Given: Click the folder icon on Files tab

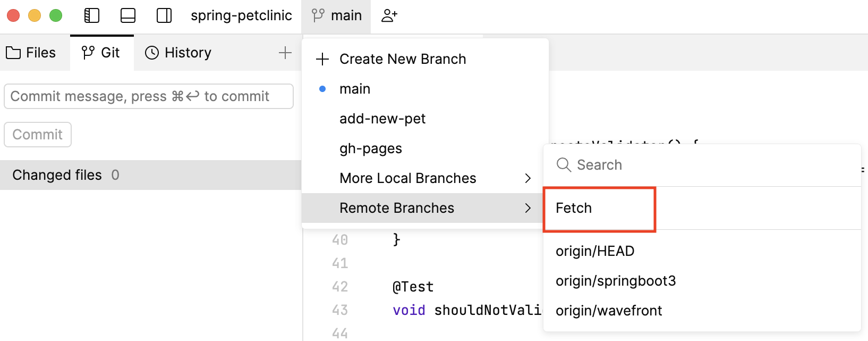Looking at the screenshot, I should tap(13, 52).
